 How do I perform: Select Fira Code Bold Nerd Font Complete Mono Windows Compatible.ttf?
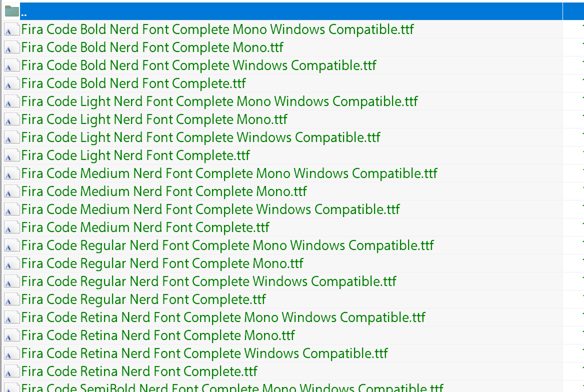coord(217,29)
